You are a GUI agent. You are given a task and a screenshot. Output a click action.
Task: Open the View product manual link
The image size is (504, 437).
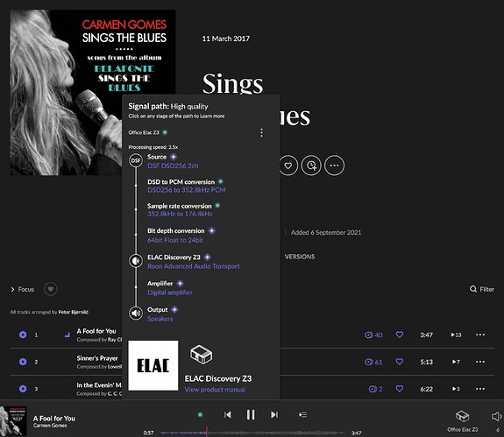coord(215,390)
